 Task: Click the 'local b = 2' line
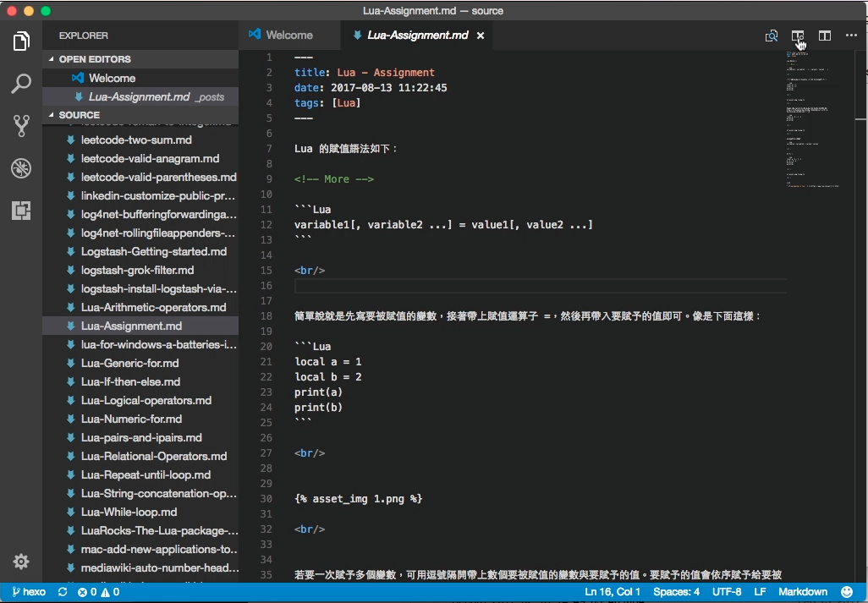327,376
